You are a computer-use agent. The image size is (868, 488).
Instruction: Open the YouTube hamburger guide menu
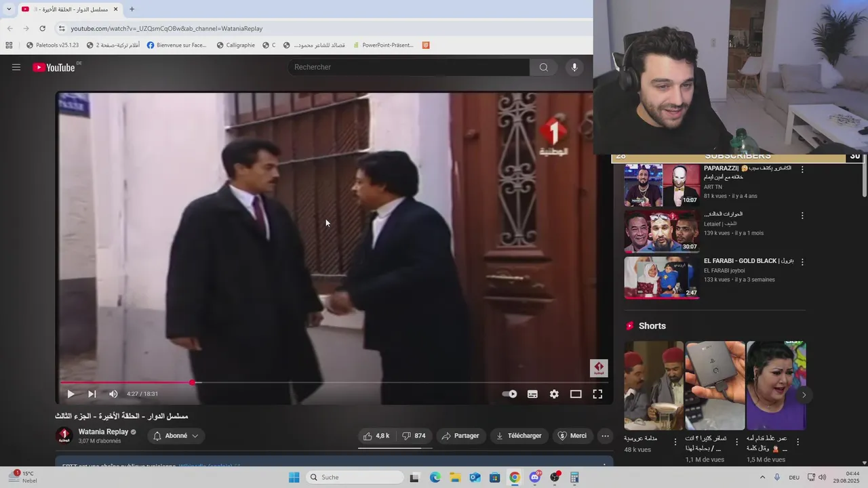16,67
